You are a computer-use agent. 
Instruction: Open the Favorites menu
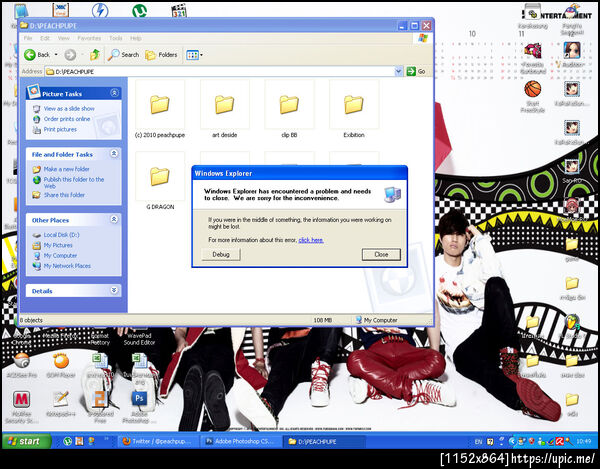click(89, 38)
